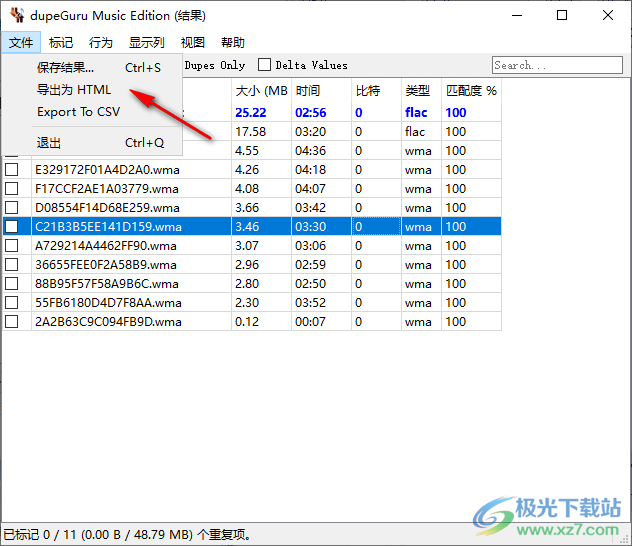
Task: Open the '显示列' columns menu
Action: [146, 42]
